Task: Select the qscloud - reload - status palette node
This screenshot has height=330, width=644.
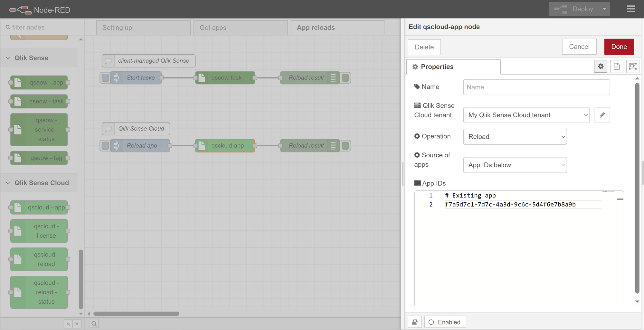Action: 39,292
